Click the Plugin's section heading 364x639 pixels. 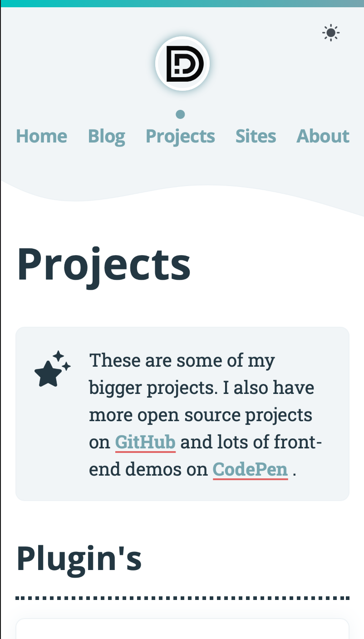click(79, 558)
